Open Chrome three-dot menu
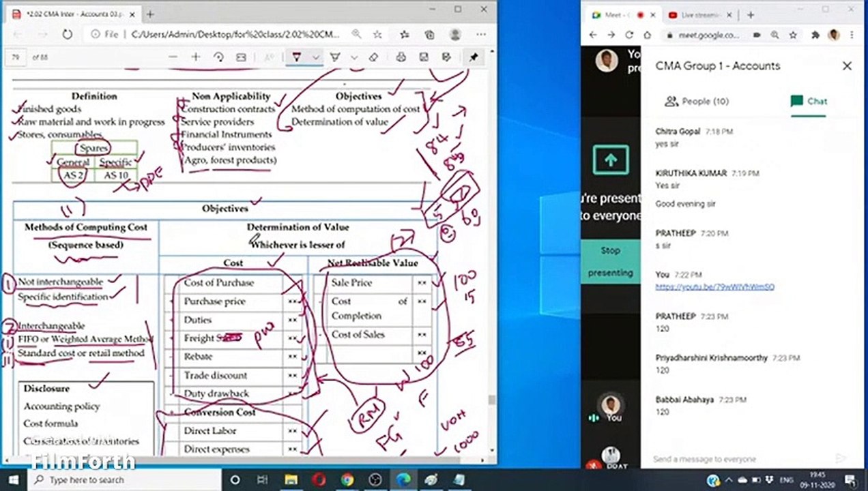868x491 pixels. tap(852, 35)
